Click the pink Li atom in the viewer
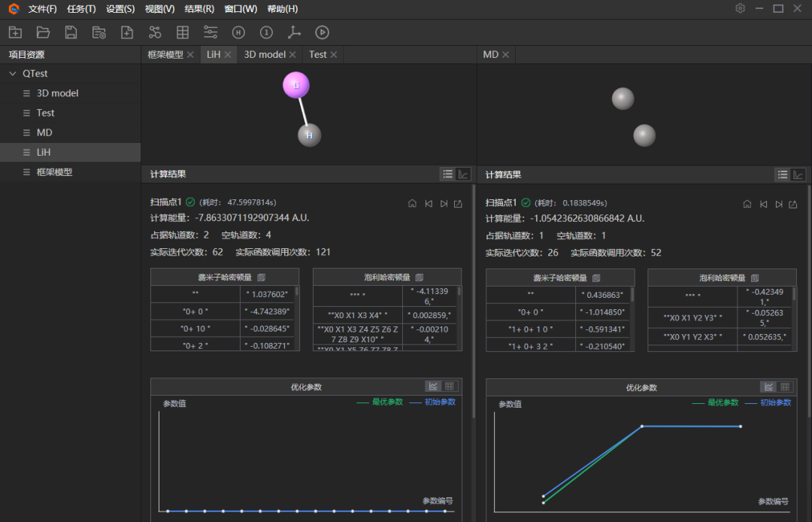The image size is (812, 522). 296,85
